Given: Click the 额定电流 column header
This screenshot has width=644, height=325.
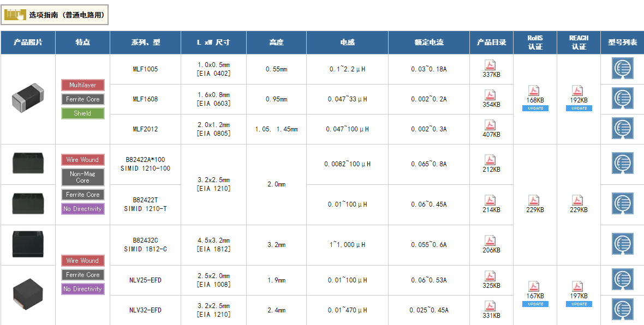Looking at the screenshot, I should pos(428,43).
